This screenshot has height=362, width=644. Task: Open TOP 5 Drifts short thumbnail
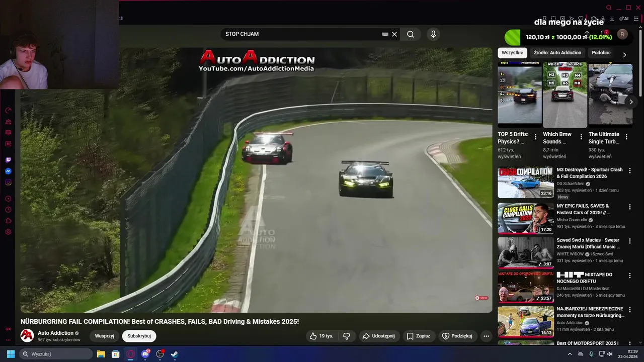pos(520,95)
